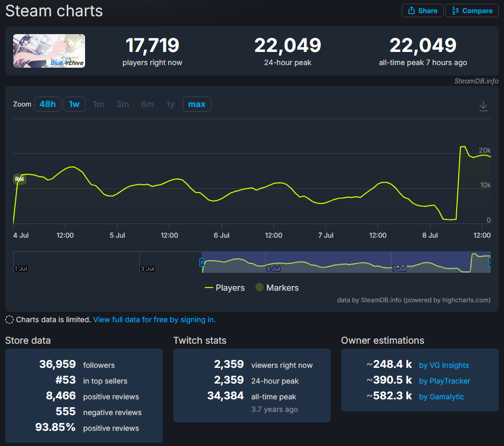Image resolution: width=504 pixels, height=446 pixels.
Task: Open the Compare button
Action: (x=472, y=10)
